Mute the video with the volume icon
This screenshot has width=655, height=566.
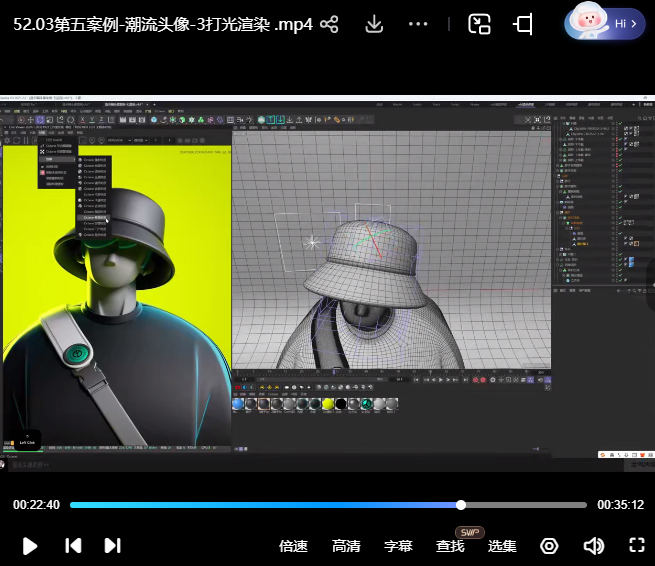(x=593, y=546)
